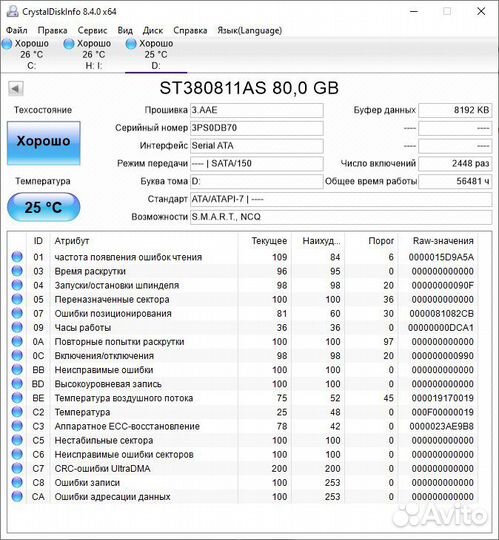
Task: Open the Вид menu
Action: 125,31
